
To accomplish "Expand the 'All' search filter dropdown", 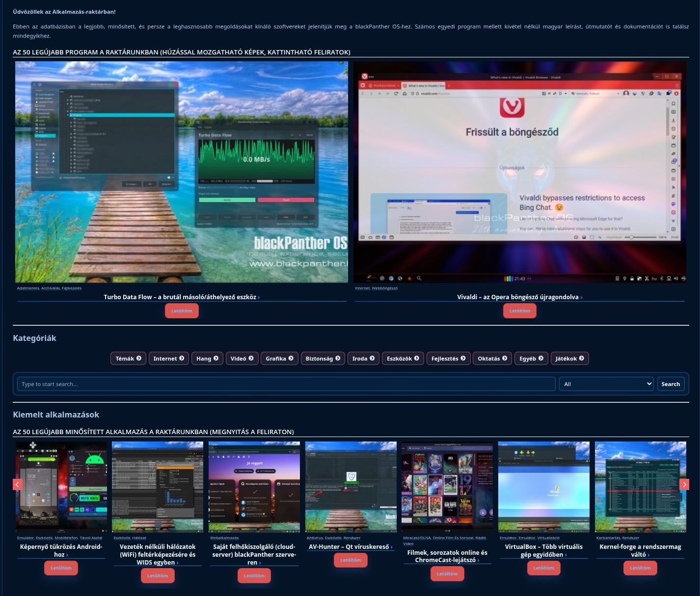I will 607,384.
